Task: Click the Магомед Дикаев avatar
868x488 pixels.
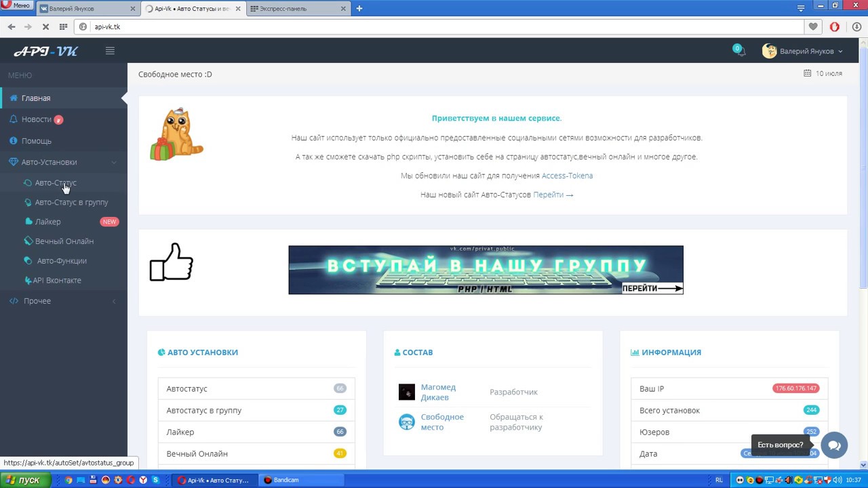Action: click(406, 392)
